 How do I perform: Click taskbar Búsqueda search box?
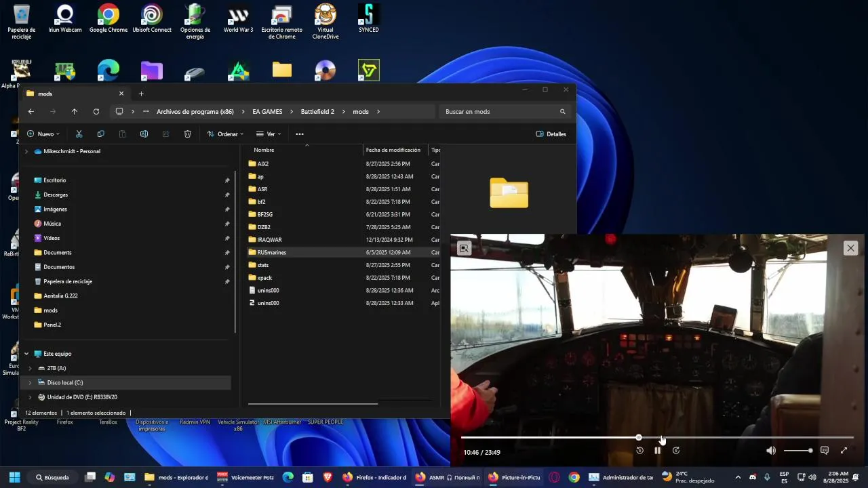click(52, 477)
